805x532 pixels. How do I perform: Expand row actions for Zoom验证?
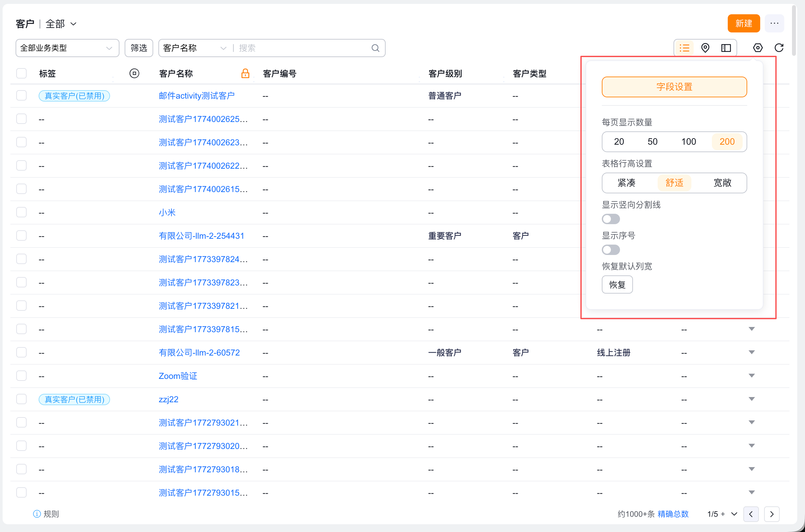(x=751, y=376)
